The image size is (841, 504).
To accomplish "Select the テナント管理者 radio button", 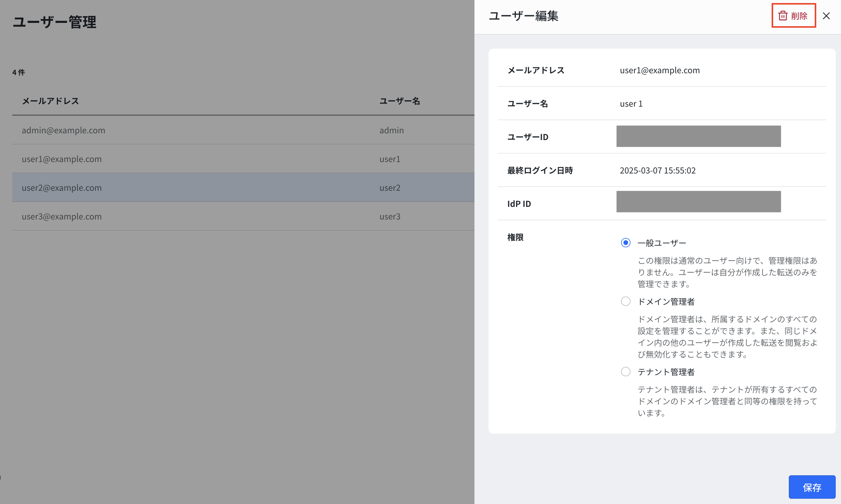I will coord(625,372).
